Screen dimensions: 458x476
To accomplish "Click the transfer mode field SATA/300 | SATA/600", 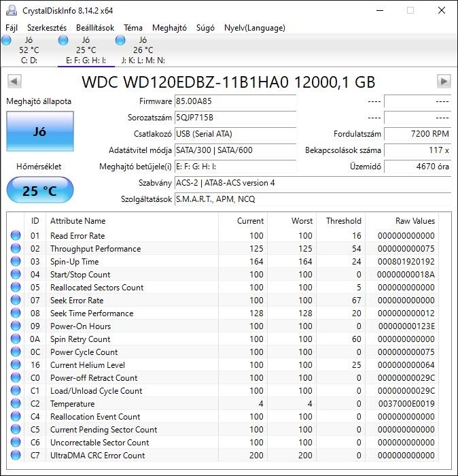I will [235, 150].
